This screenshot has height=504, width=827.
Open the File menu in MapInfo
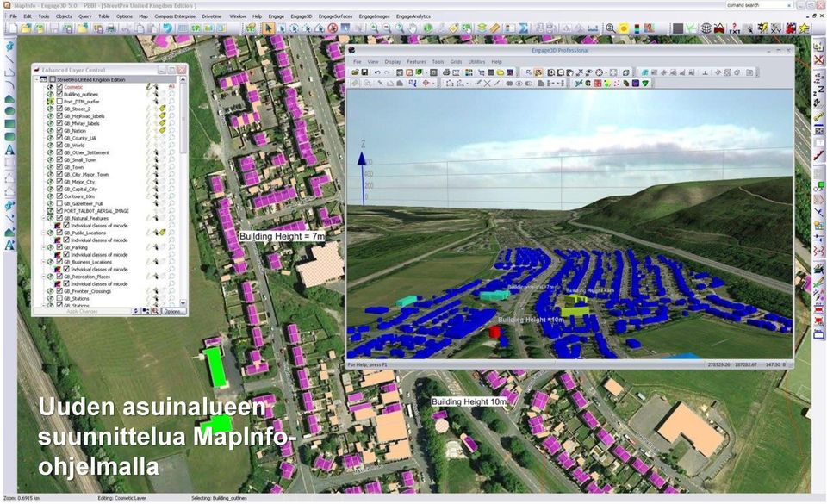pos(14,16)
